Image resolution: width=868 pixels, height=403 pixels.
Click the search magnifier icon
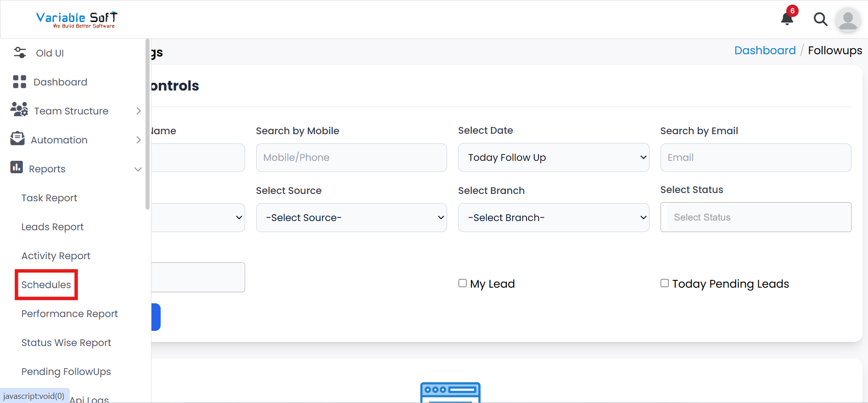pos(820,19)
